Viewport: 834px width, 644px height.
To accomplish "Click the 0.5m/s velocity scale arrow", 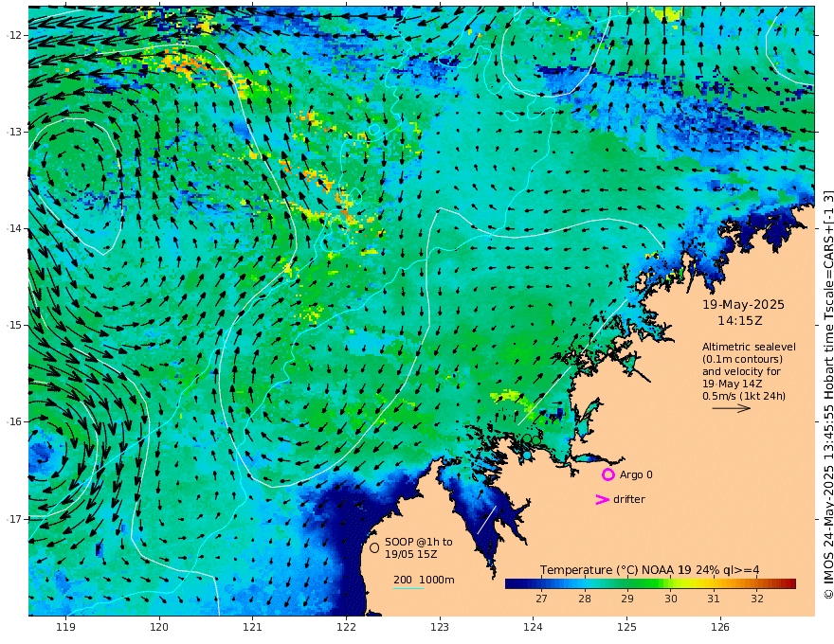I will (732, 408).
